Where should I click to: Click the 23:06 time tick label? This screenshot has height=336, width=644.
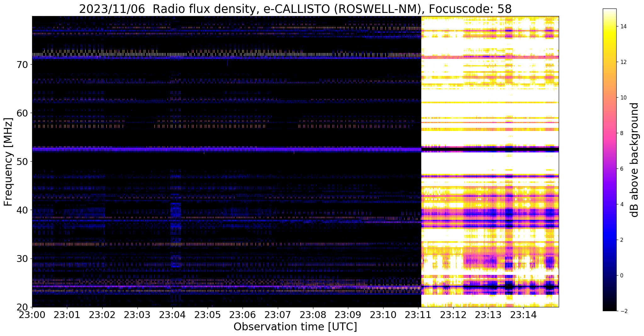click(x=243, y=315)
